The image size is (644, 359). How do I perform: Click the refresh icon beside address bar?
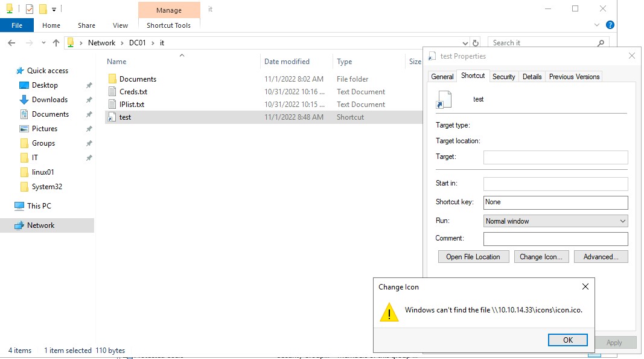tap(476, 43)
